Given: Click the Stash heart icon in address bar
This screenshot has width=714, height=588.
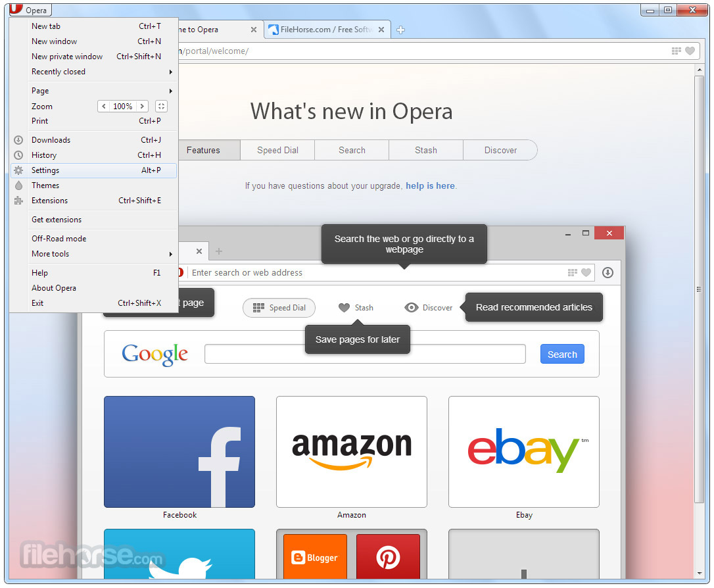Looking at the screenshot, I should tap(690, 51).
